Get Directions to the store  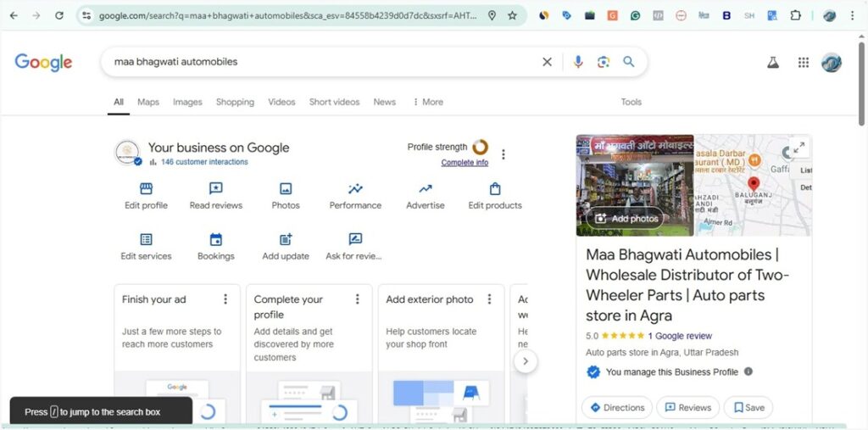pos(617,407)
